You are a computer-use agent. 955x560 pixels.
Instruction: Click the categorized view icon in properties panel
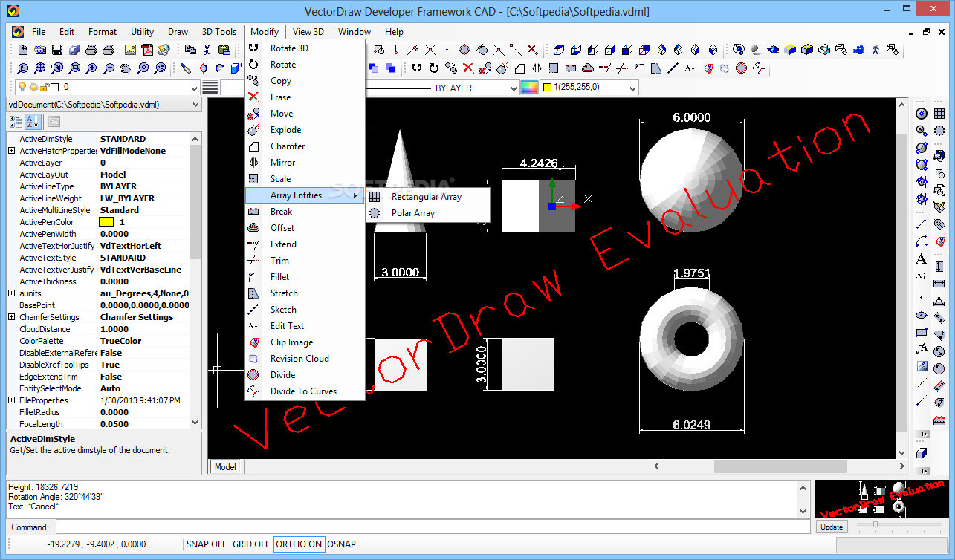click(16, 122)
